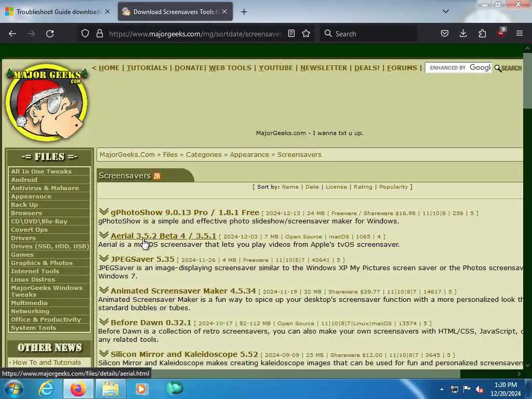Open the WEB TOOLS menu link
Screen dimensions: 532x399
tap(230, 68)
